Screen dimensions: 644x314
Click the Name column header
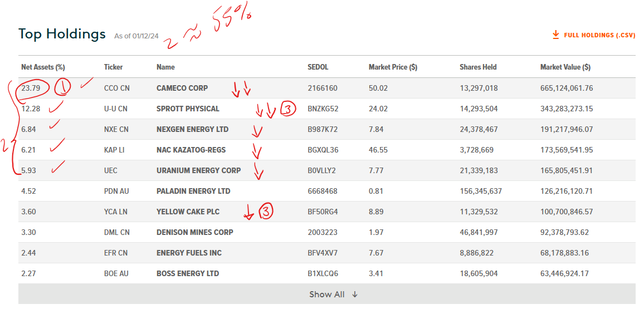pos(165,67)
